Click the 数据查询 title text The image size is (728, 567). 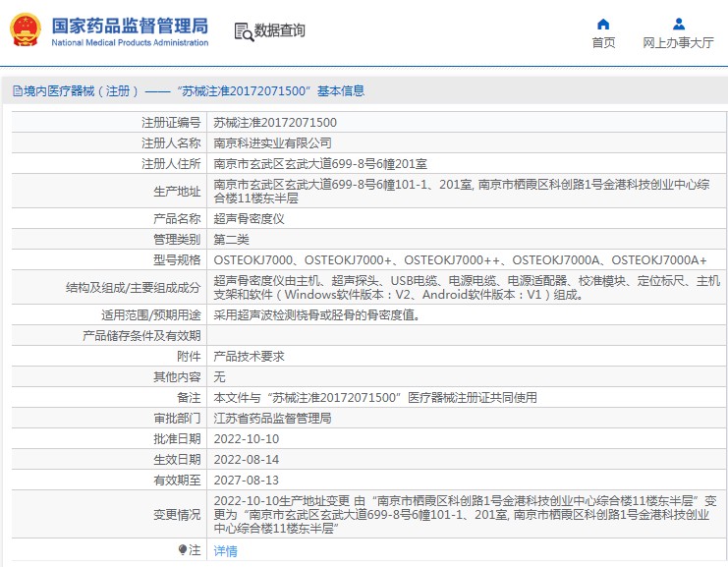[x=280, y=31]
